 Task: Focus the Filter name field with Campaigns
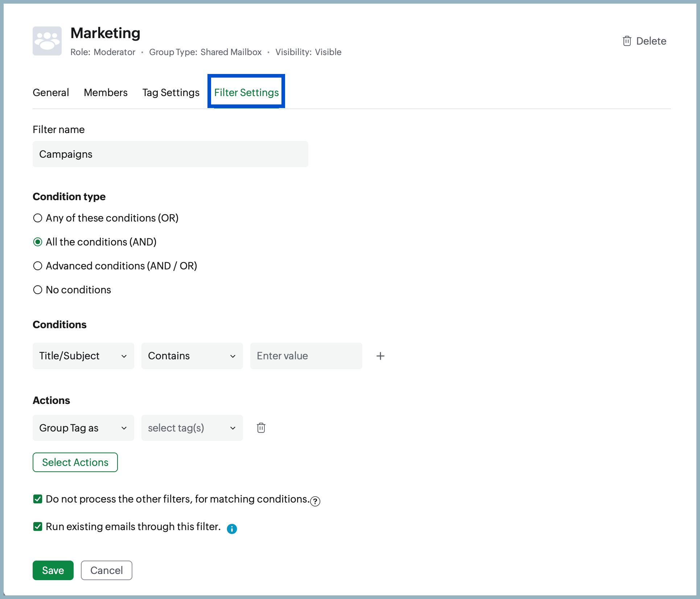click(x=170, y=154)
